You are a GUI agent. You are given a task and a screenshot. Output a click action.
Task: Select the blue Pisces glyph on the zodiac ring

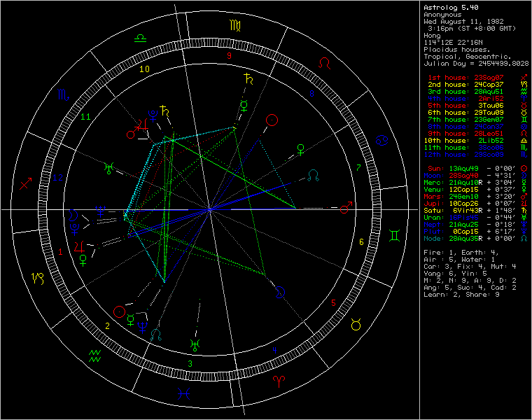[x=184, y=393]
